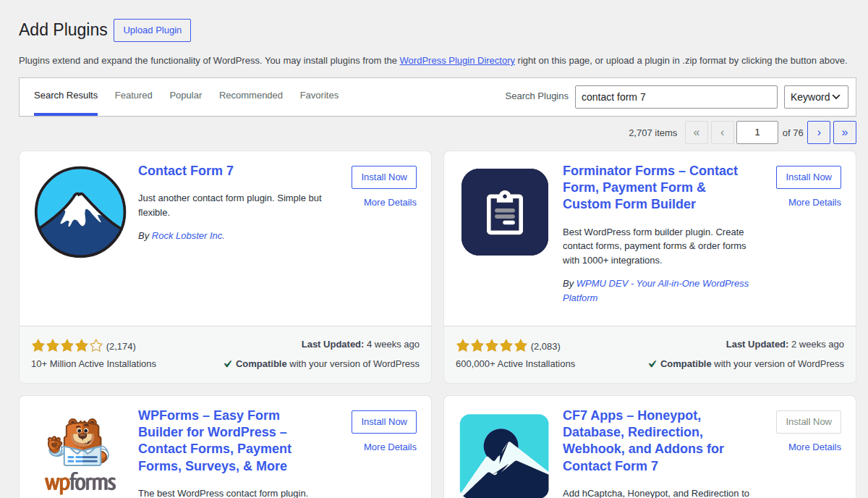Click the Forminator Forms star rating

(x=492, y=346)
